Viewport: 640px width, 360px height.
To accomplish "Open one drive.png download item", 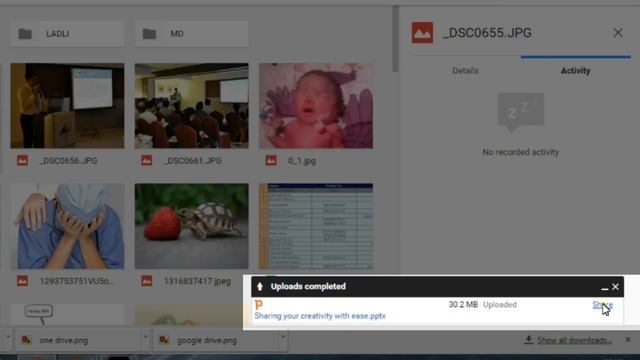I will click(78, 340).
